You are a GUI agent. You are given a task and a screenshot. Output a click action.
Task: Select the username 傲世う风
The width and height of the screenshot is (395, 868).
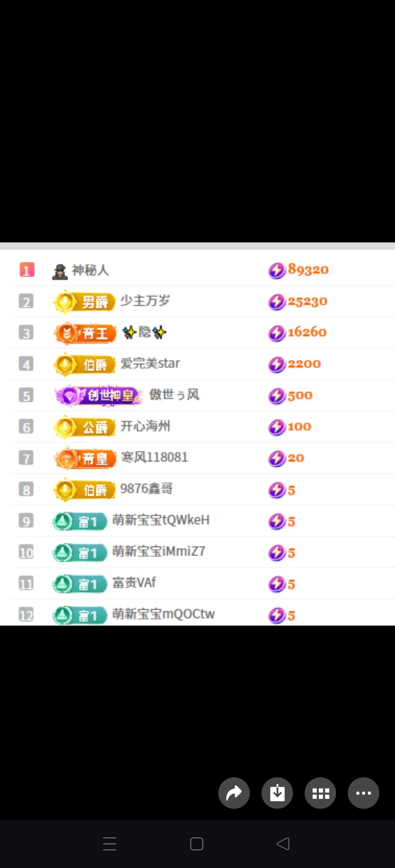pos(174,395)
